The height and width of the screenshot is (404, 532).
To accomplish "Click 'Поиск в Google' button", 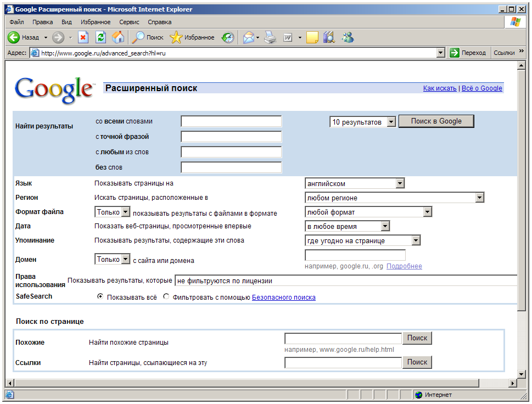I will pyautogui.click(x=436, y=121).
